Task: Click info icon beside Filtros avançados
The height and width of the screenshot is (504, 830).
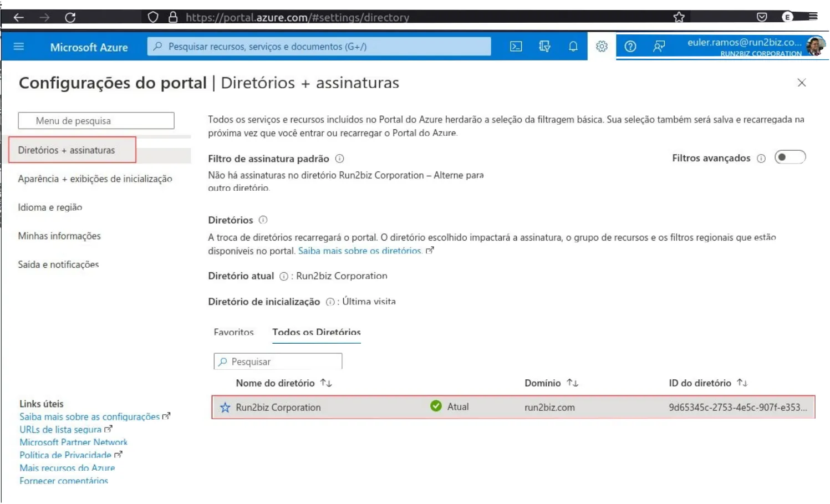Action: pyautogui.click(x=761, y=159)
